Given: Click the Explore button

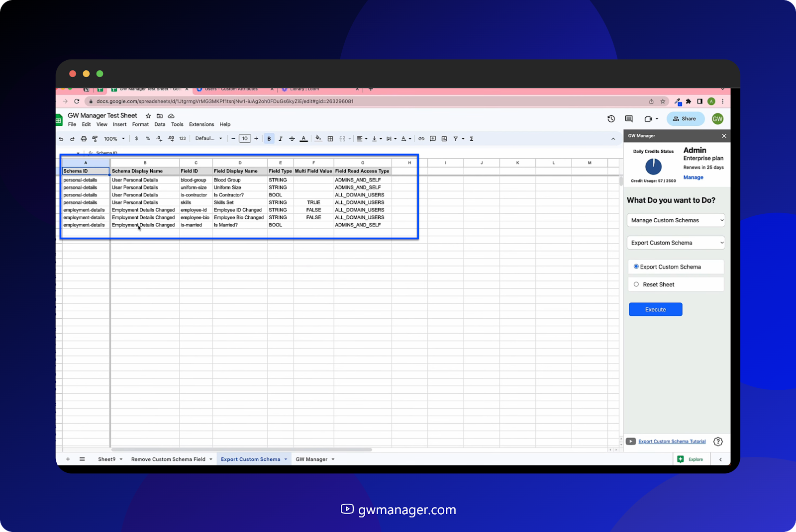Looking at the screenshot, I should pos(690,459).
